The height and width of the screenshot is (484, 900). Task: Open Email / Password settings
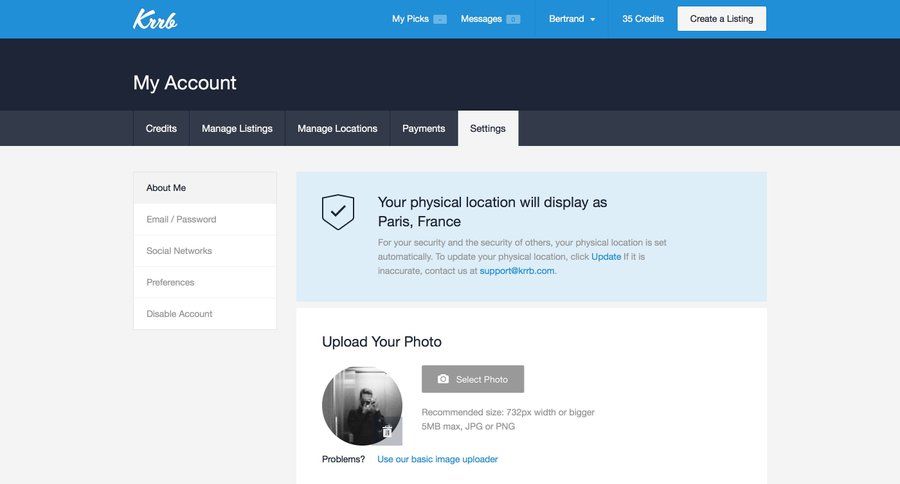tap(181, 219)
